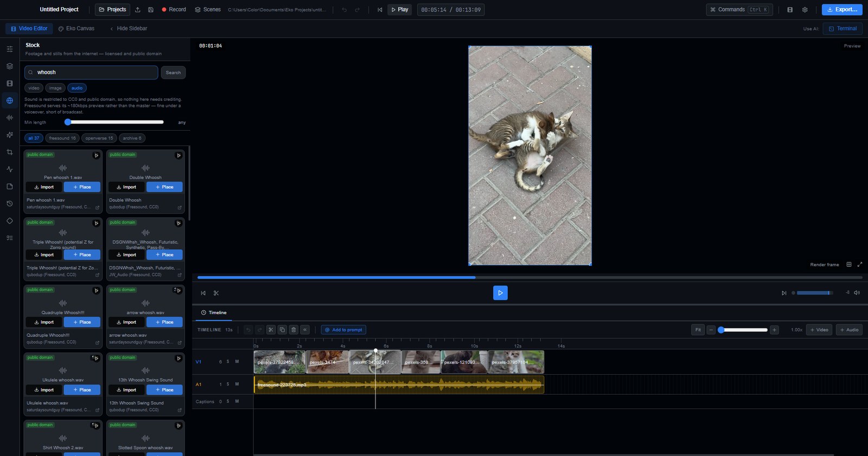
Task: Switch to the Video Editor tab
Action: pyautogui.click(x=29, y=29)
